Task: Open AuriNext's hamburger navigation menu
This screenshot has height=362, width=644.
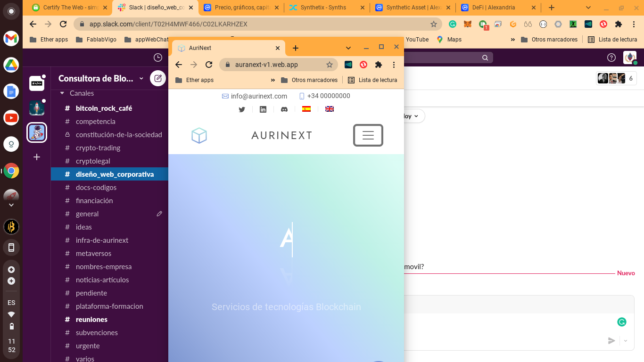Action: (368, 135)
